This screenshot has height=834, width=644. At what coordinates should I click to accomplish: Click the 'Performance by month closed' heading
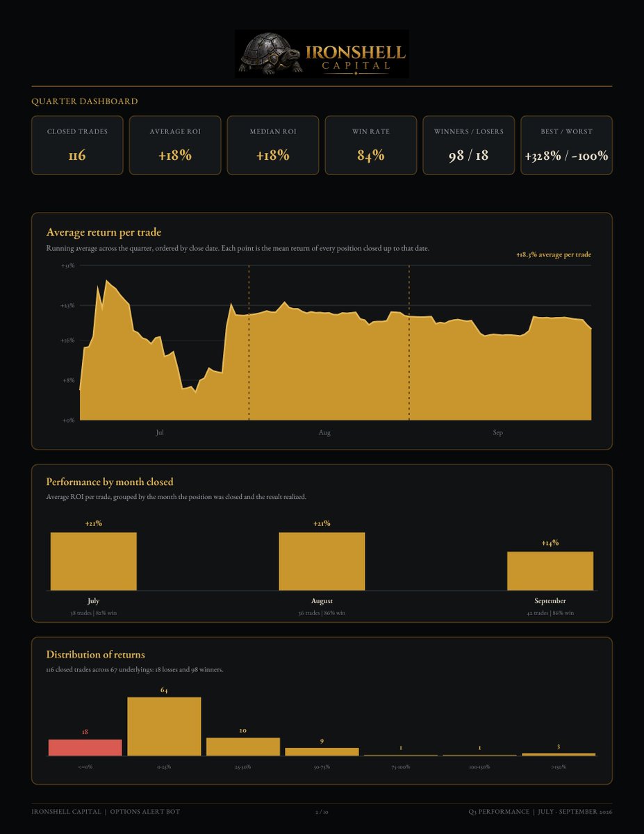pos(110,482)
